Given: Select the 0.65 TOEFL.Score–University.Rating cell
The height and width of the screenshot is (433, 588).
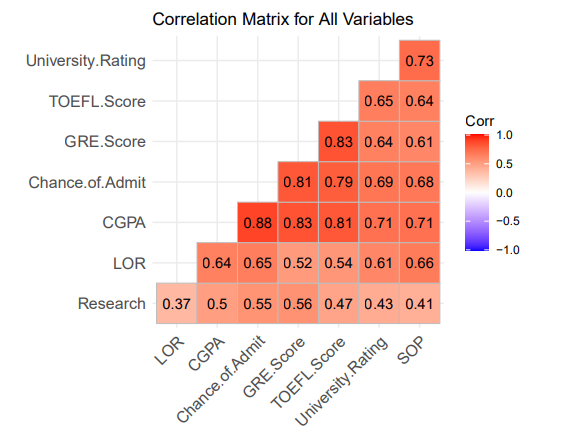Looking at the screenshot, I should pyautogui.click(x=379, y=101).
